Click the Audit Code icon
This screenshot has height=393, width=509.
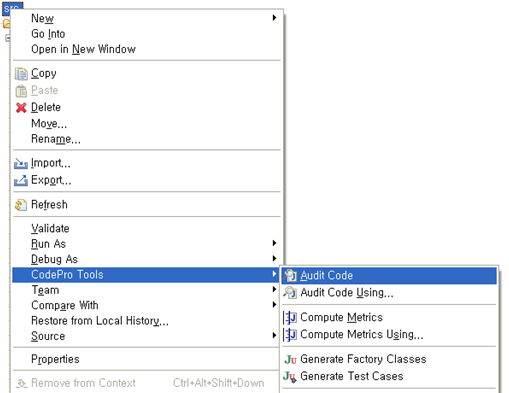pyautogui.click(x=290, y=276)
